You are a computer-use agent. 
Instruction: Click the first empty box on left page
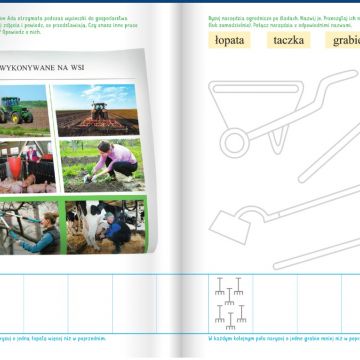coord(11,304)
